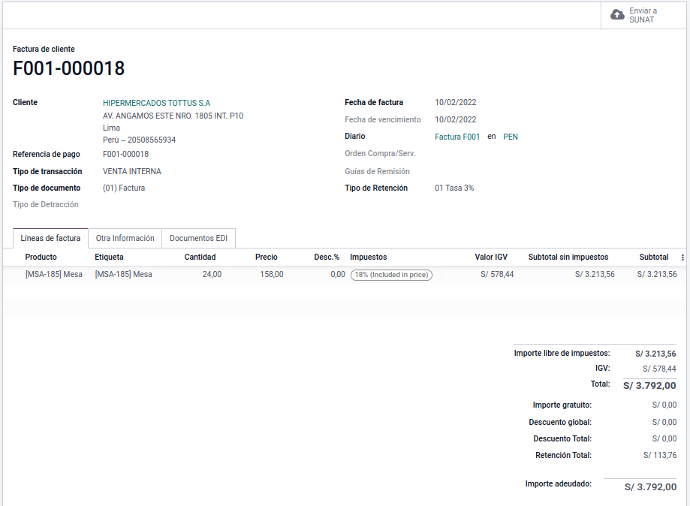The width and height of the screenshot is (690, 506).
Task: Open the Tipo de Retención 01 Tasa 3% field
Action: 454,188
